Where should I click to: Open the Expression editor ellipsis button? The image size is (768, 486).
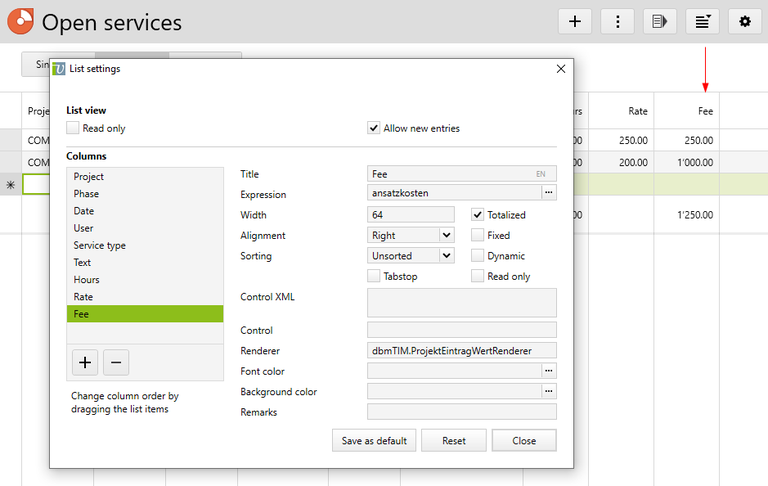point(549,193)
